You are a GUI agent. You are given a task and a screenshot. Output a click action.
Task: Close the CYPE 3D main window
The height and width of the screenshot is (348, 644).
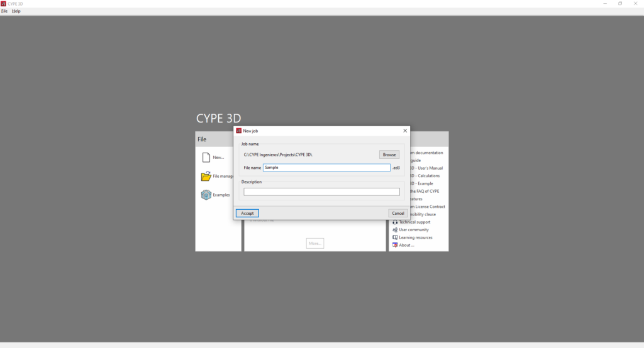(635, 4)
